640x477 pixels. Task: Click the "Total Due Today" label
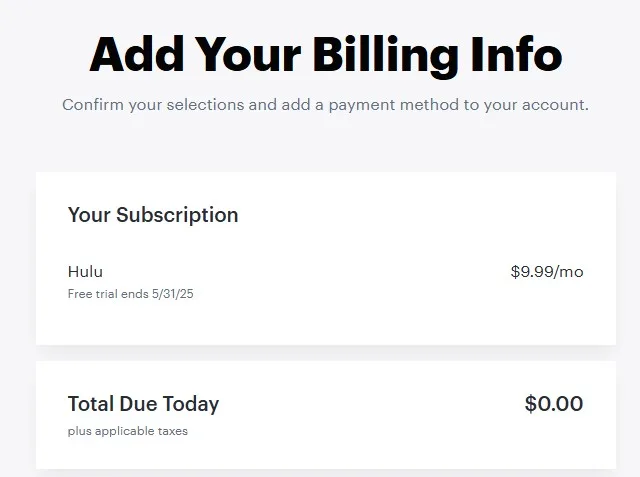click(x=143, y=404)
